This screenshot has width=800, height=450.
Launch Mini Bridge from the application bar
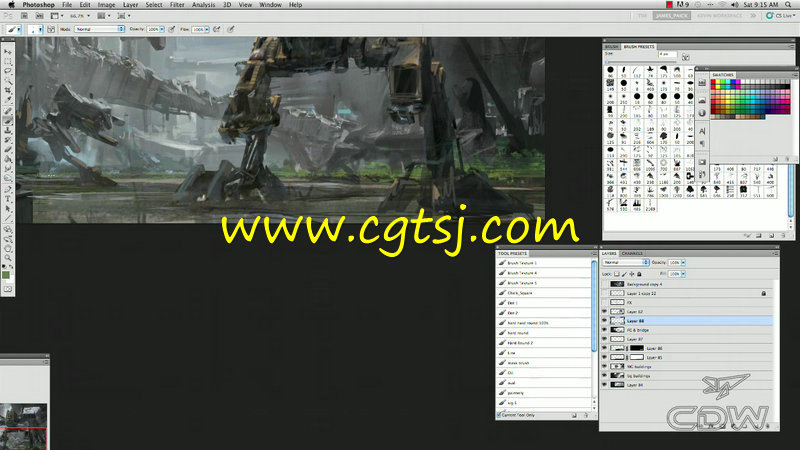39,16
